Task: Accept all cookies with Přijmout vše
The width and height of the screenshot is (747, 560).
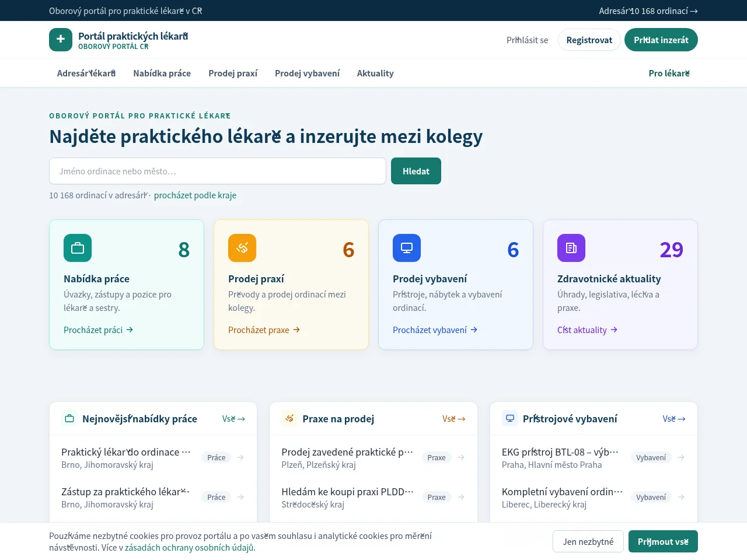Action: [x=663, y=541]
